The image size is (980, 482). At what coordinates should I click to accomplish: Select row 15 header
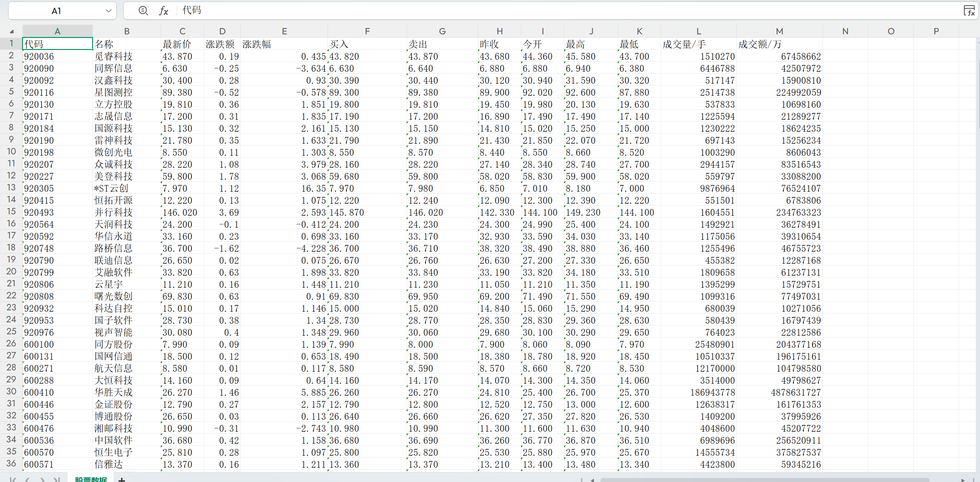tap(11, 212)
